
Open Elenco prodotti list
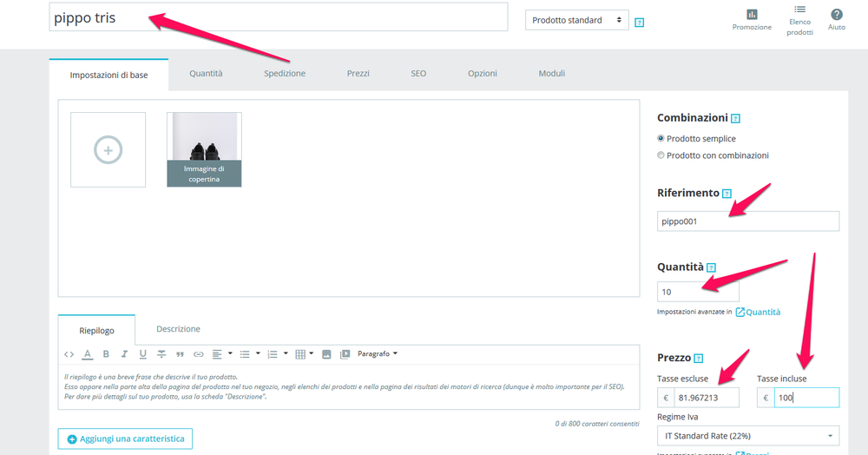799,21
